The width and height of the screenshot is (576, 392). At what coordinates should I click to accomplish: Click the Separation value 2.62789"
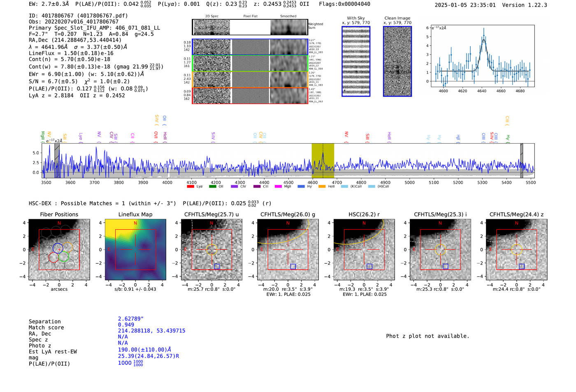pyautogui.click(x=130, y=319)
